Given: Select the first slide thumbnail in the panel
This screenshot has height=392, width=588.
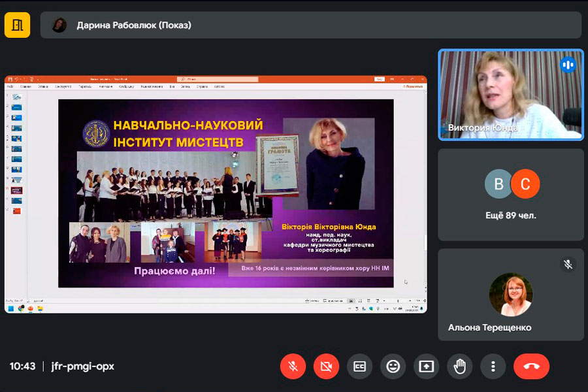Looking at the screenshot, I should [16, 97].
